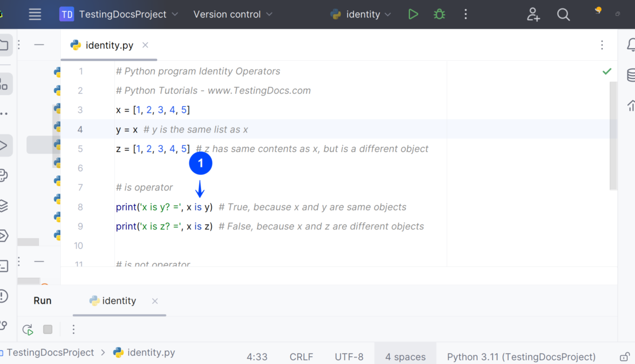Run the identity configuration

(x=413, y=15)
